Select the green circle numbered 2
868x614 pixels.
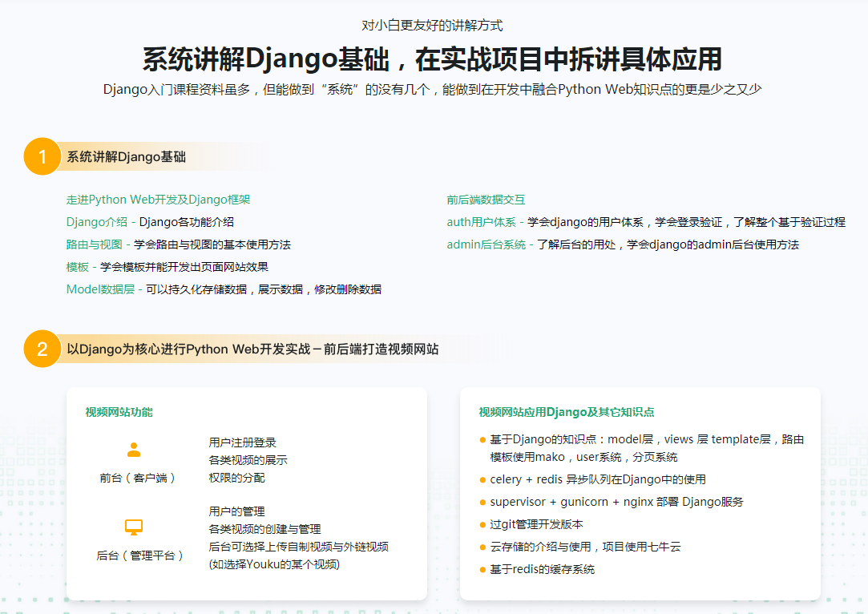pyautogui.click(x=41, y=349)
